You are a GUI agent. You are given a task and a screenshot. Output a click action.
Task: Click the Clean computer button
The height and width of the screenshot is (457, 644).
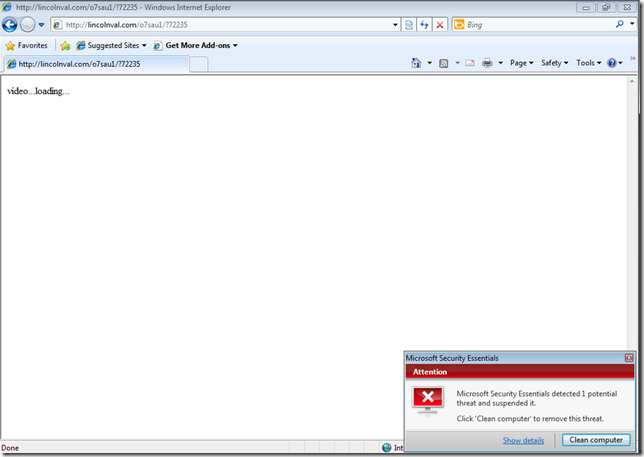point(596,440)
